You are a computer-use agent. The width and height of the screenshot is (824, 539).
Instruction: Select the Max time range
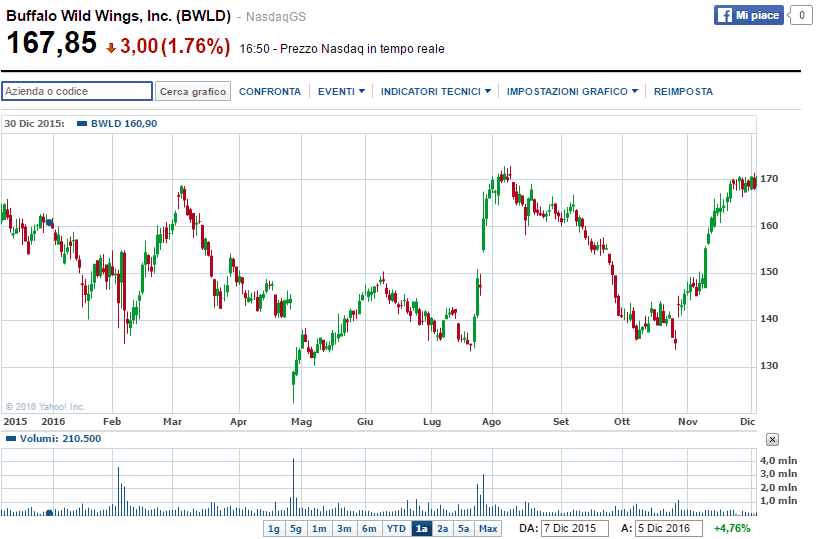click(x=488, y=528)
